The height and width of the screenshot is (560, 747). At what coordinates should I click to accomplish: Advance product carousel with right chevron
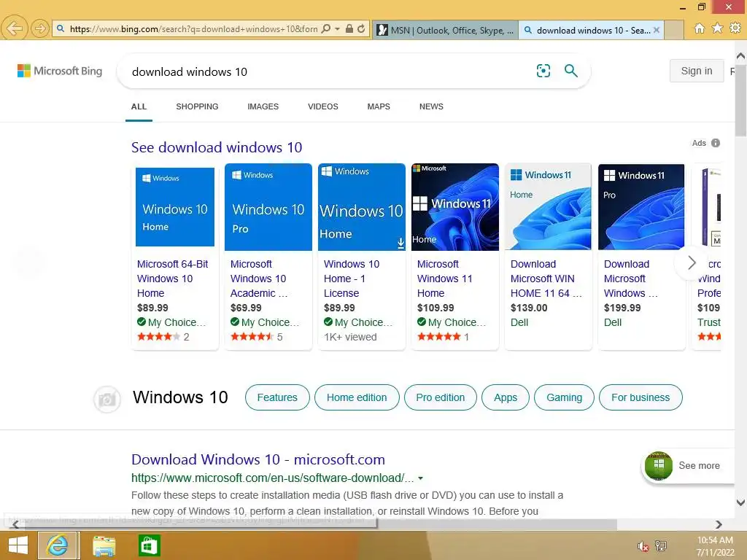pos(692,262)
